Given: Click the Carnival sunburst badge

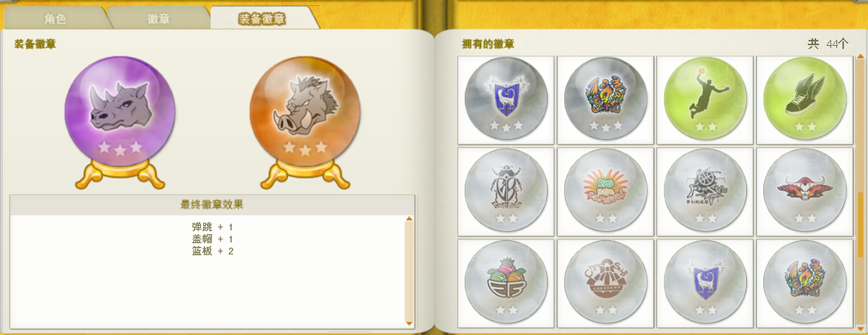Looking at the screenshot, I should tap(605, 190).
